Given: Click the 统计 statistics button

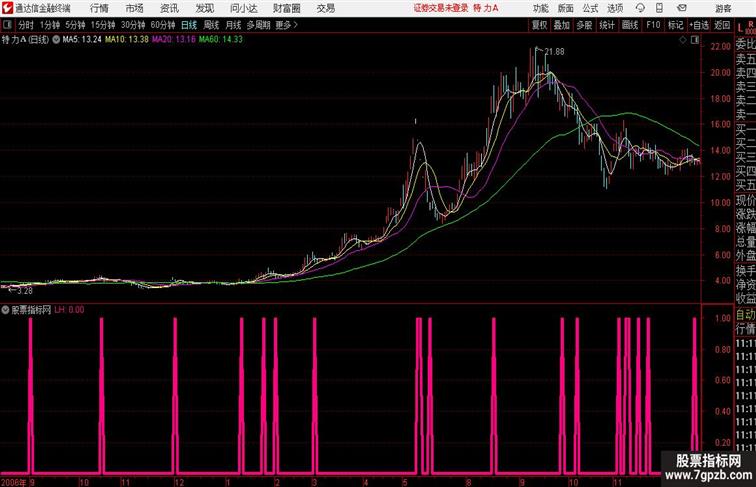Looking at the screenshot, I should pyautogui.click(x=607, y=25).
